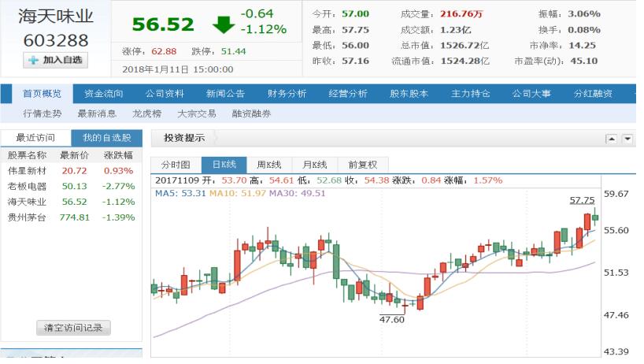
Task: Click the 加入自选 add-to-watchlist button
Action: pos(55,61)
